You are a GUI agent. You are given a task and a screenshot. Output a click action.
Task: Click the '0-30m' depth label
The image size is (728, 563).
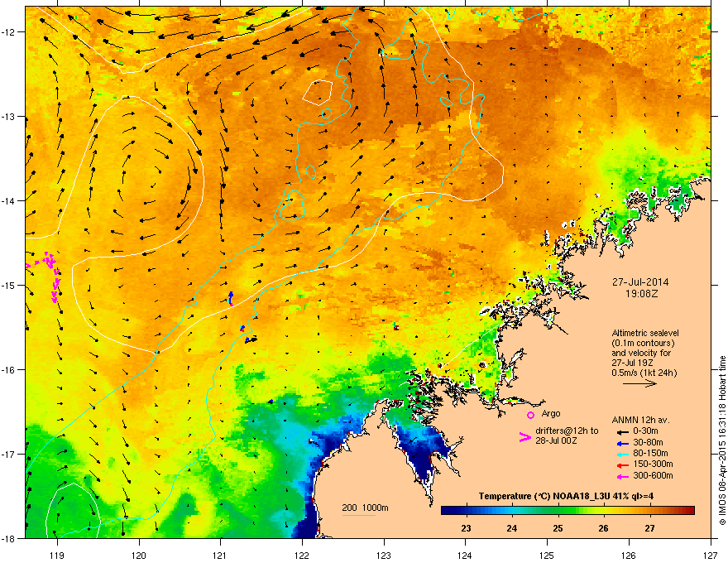(645, 431)
